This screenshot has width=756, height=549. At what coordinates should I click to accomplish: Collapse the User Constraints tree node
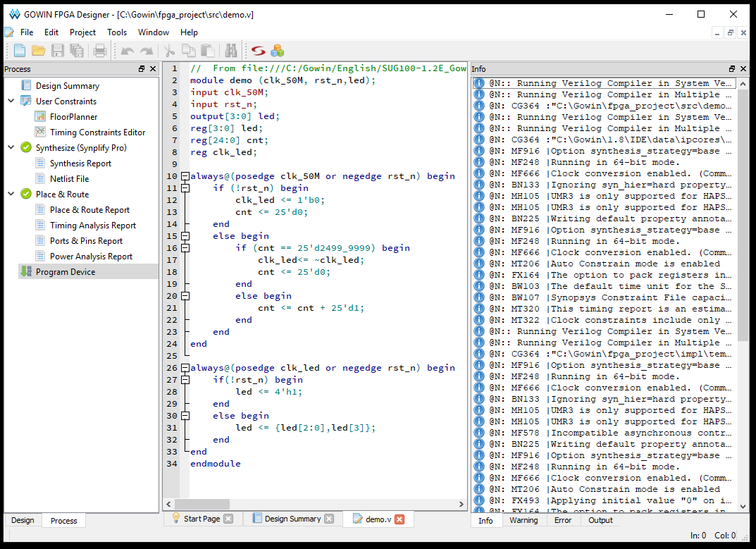tap(11, 101)
